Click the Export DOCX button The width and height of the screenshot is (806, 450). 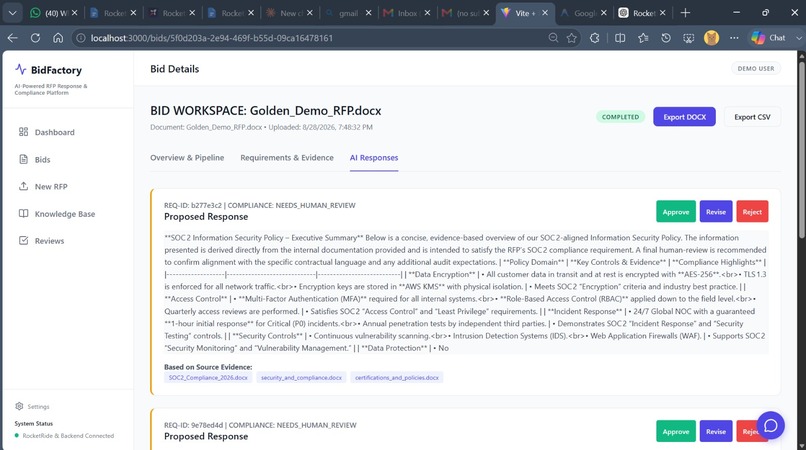pos(684,117)
